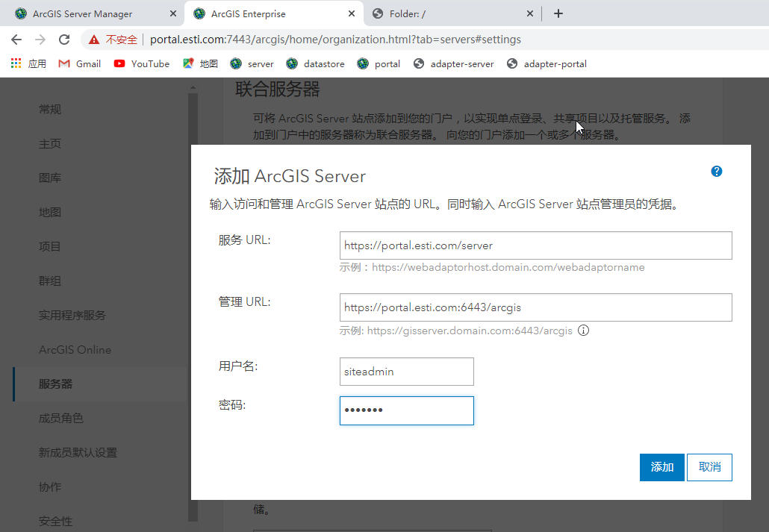Image resolution: width=769 pixels, height=532 pixels.
Task: Select 服务器 in the settings sidebar
Action: click(55, 384)
